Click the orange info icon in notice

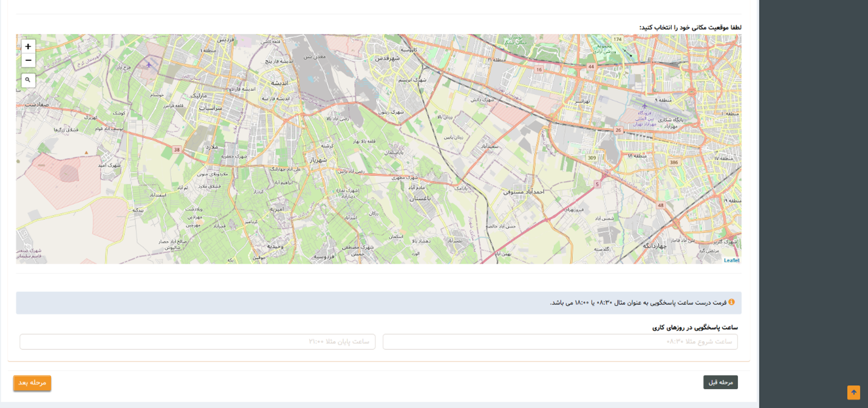[x=731, y=302]
